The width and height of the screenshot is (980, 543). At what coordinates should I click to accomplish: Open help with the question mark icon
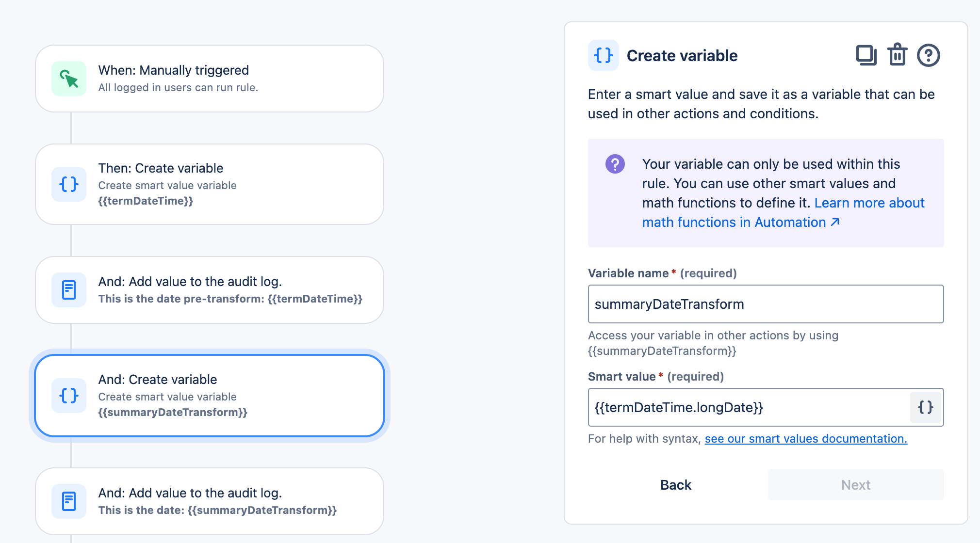click(929, 55)
